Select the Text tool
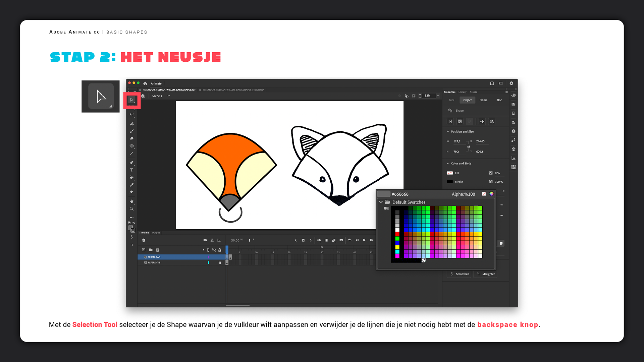644x362 pixels. pyautogui.click(x=131, y=170)
